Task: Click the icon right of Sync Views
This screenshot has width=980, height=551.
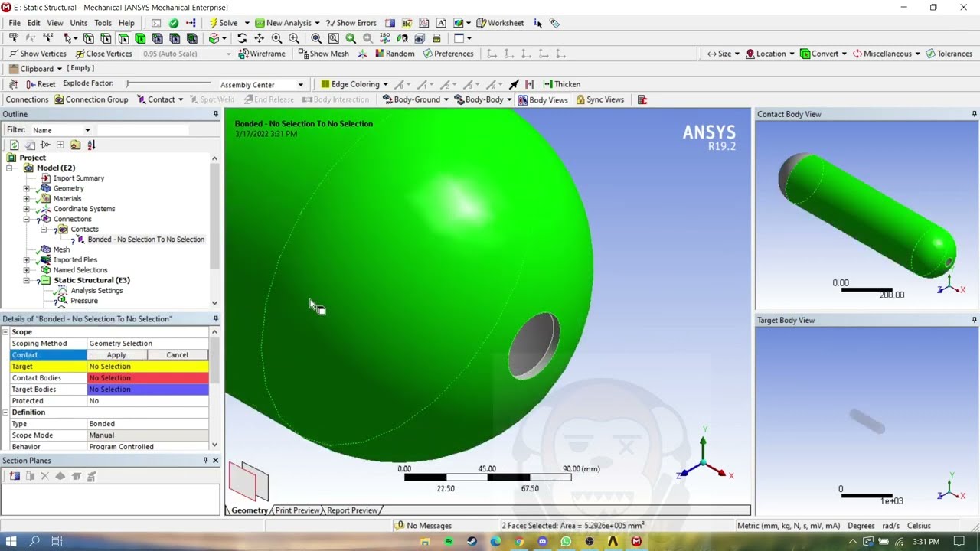Action: point(642,99)
